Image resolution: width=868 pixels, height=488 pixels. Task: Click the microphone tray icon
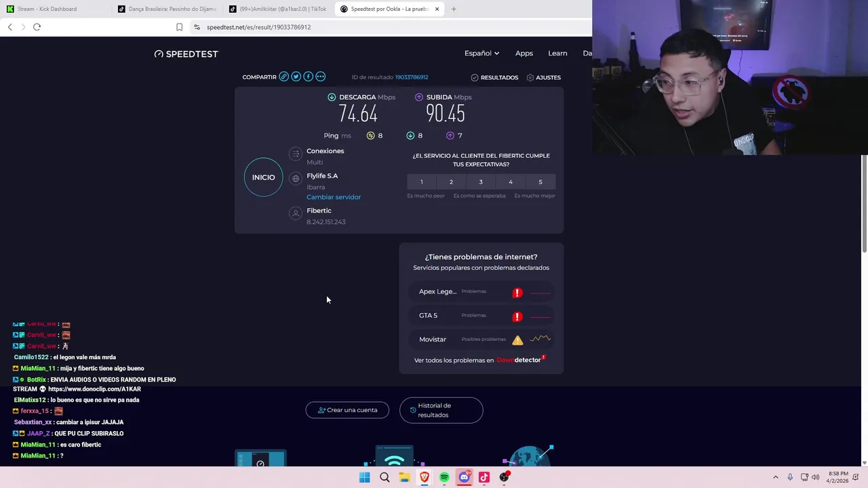click(x=791, y=477)
